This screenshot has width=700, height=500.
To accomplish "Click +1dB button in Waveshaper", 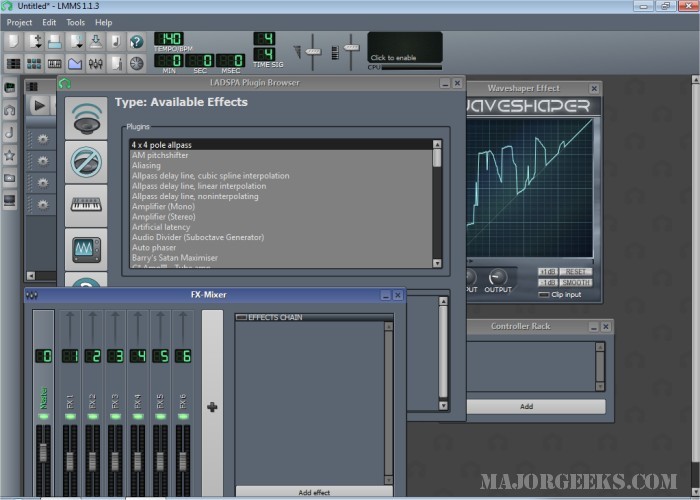I will click(x=548, y=271).
